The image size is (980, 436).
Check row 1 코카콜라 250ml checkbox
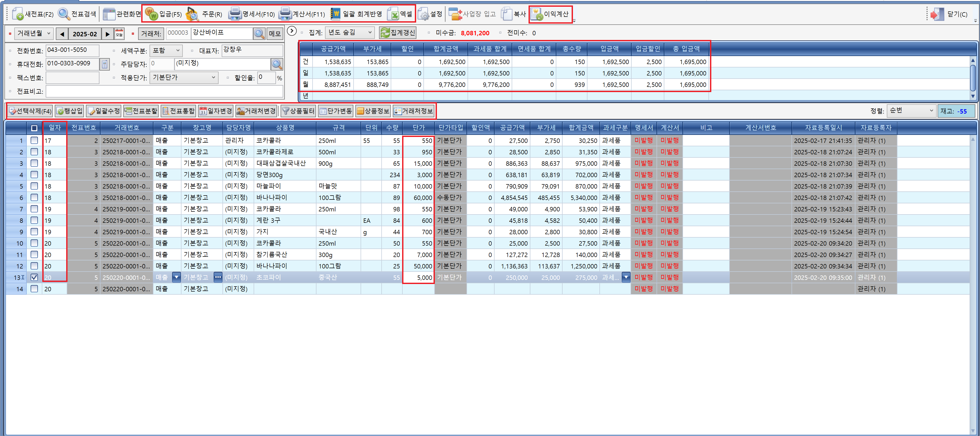(x=34, y=140)
